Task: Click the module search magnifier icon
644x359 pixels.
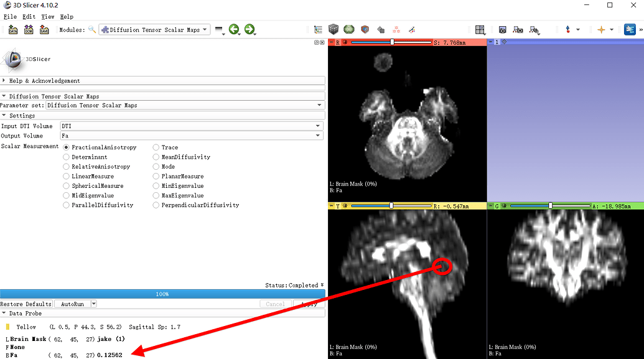Action: pos(92,29)
